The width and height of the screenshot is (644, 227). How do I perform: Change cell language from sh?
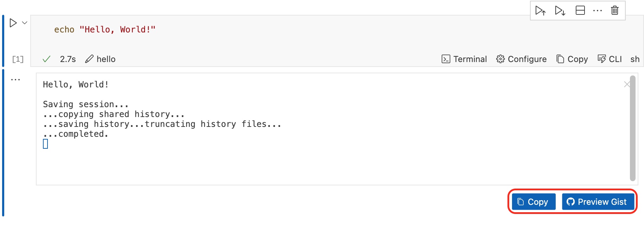(x=634, y=59)
